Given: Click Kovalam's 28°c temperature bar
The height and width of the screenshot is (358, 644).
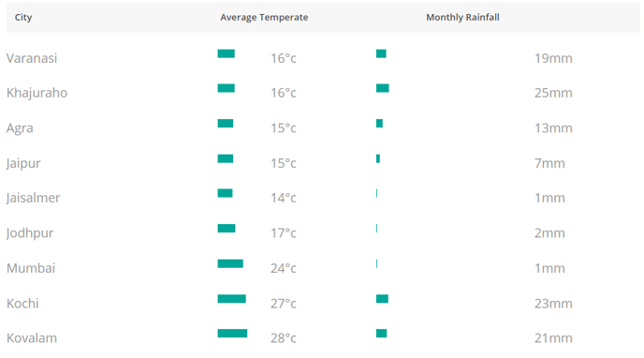Looking at the screenshot, I should coord(232,334).
